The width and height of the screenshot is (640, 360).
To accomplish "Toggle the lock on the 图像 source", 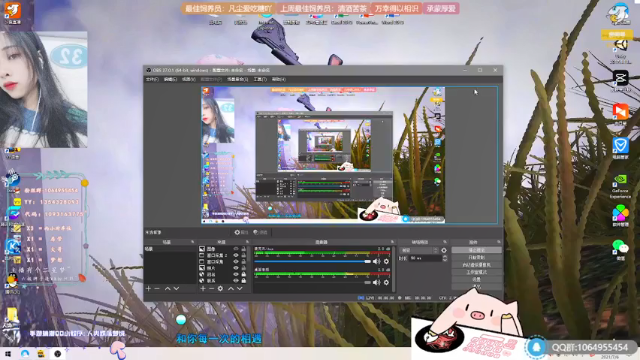I will tap(244, 249).
